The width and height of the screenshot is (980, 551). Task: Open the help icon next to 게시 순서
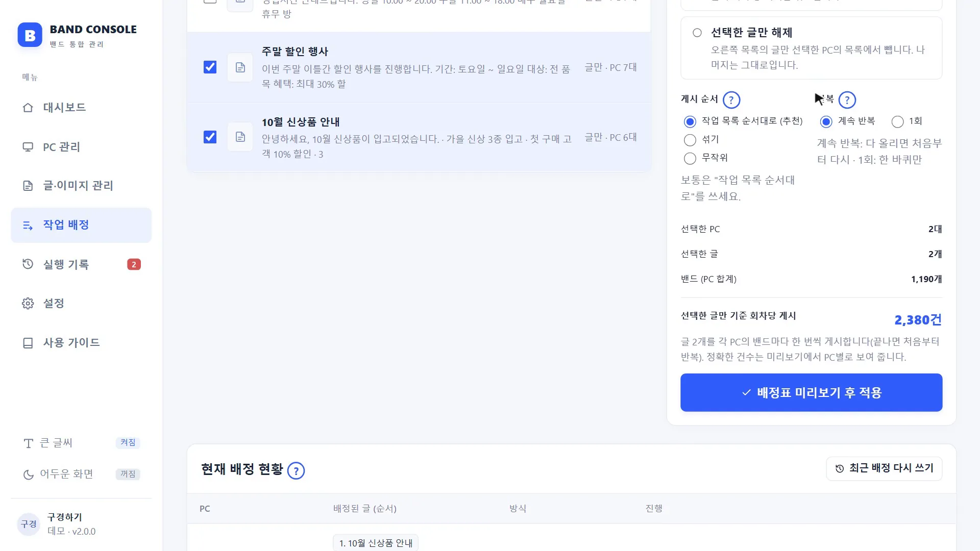pyautogui.click(x=731, y=100)
